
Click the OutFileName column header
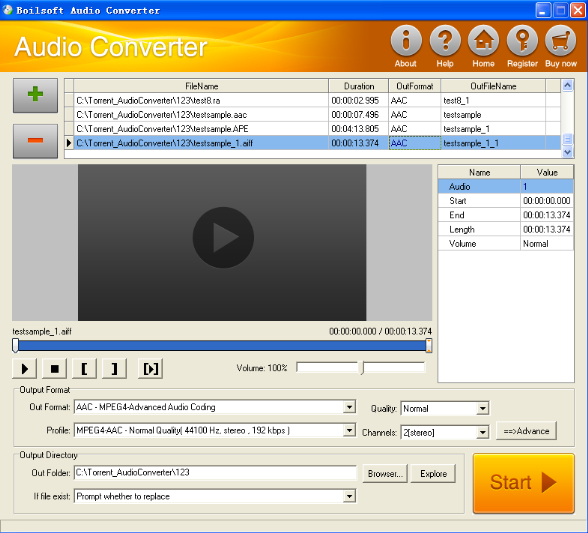493,86
